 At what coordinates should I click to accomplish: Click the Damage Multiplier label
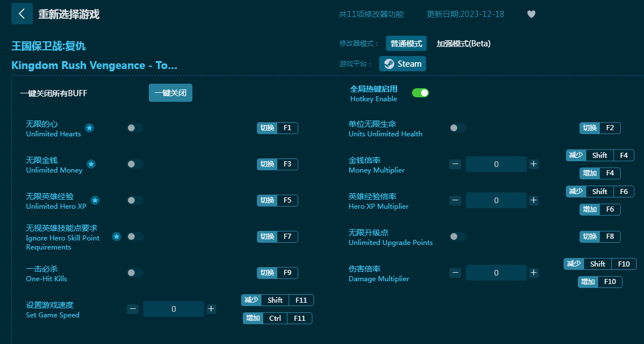pos(379,279)
